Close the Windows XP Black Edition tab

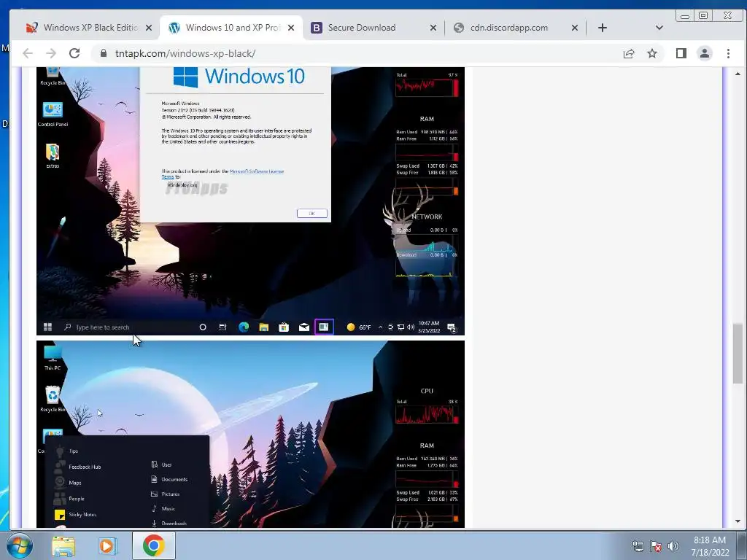coord(149,28)
